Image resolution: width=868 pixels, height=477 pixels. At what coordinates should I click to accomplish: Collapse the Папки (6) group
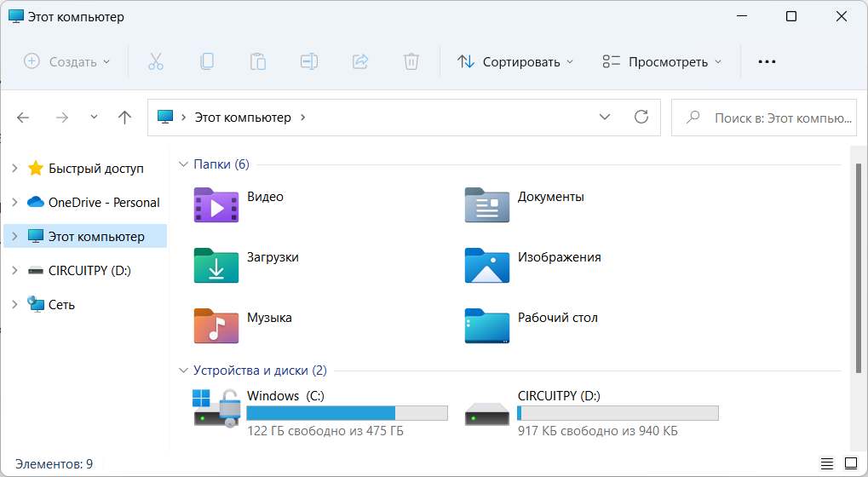(x=183, y=164)
